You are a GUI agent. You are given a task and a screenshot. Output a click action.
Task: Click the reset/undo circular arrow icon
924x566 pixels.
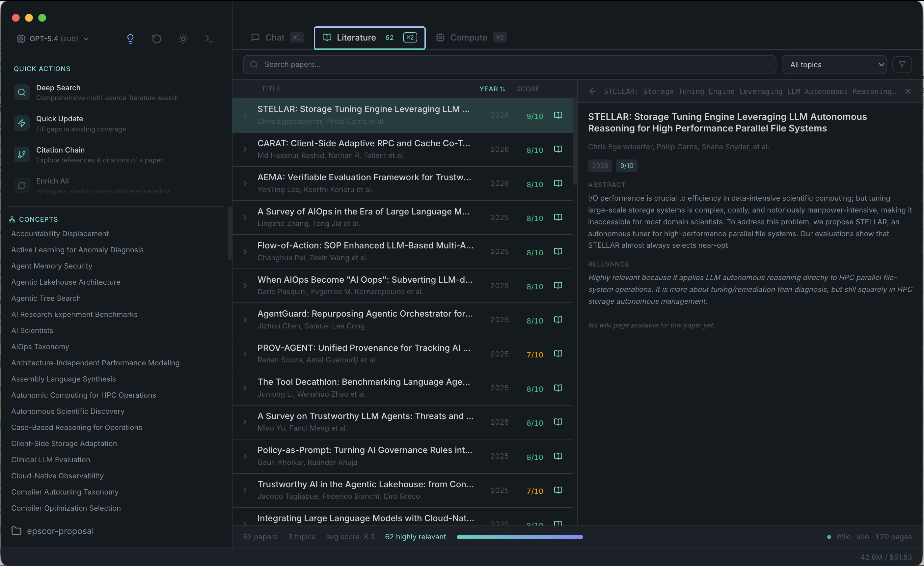click(x=157, y=39)
